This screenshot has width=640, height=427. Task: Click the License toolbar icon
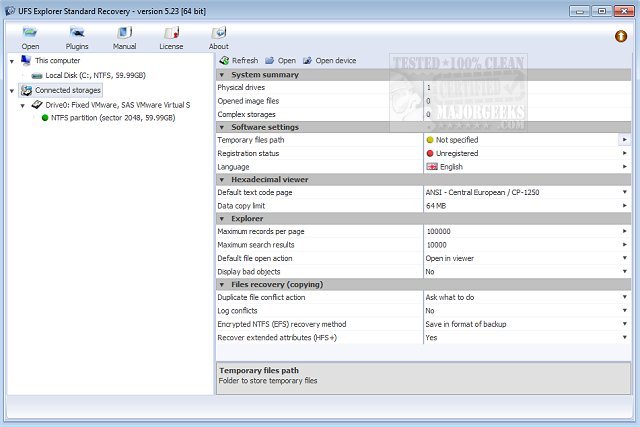(x=171, y=37)
